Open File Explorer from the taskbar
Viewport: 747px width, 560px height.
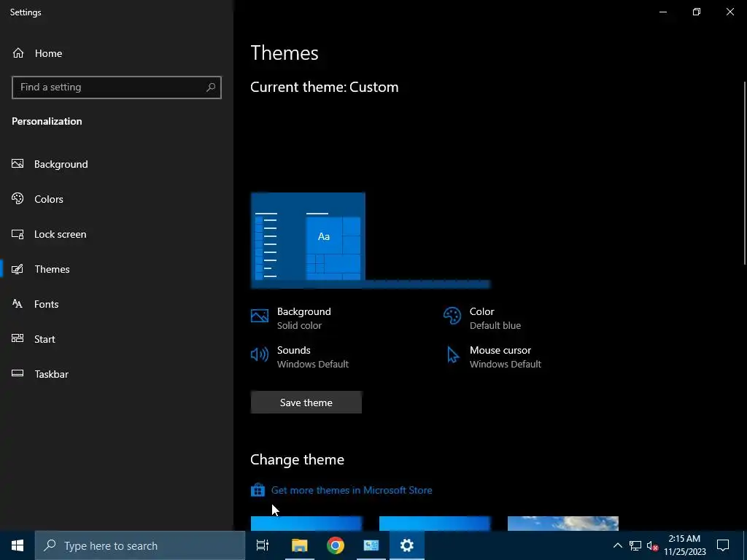(x=299, y=545)
